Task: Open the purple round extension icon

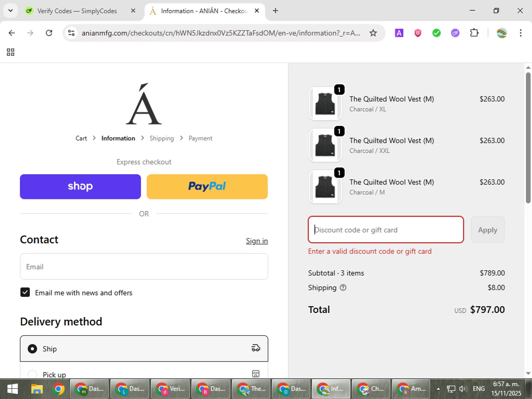Action: click(x=455, y=33)
